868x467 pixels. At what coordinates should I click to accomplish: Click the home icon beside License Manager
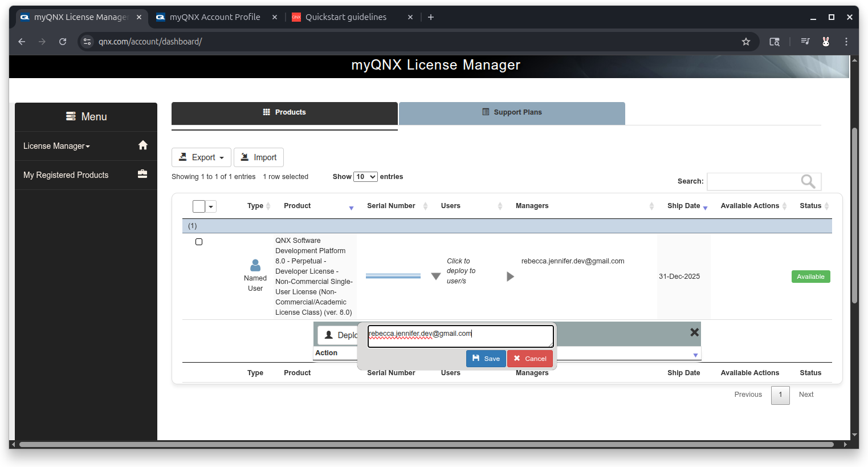point(143,145)
